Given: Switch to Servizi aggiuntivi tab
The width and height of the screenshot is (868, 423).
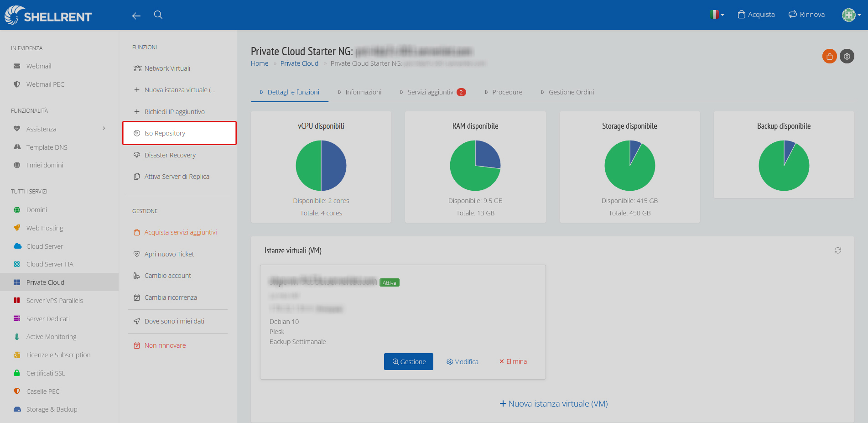Looking at the screenshot, I should (432, 92).
